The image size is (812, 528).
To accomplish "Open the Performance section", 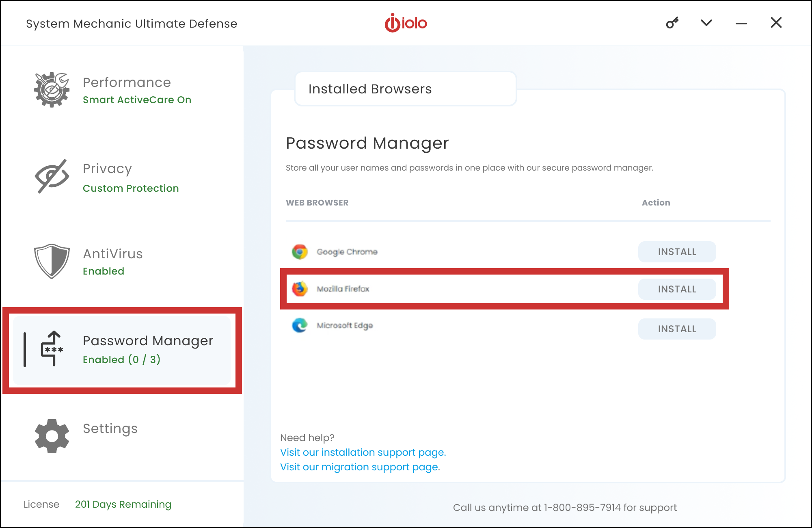I will [x=127, y=82].
